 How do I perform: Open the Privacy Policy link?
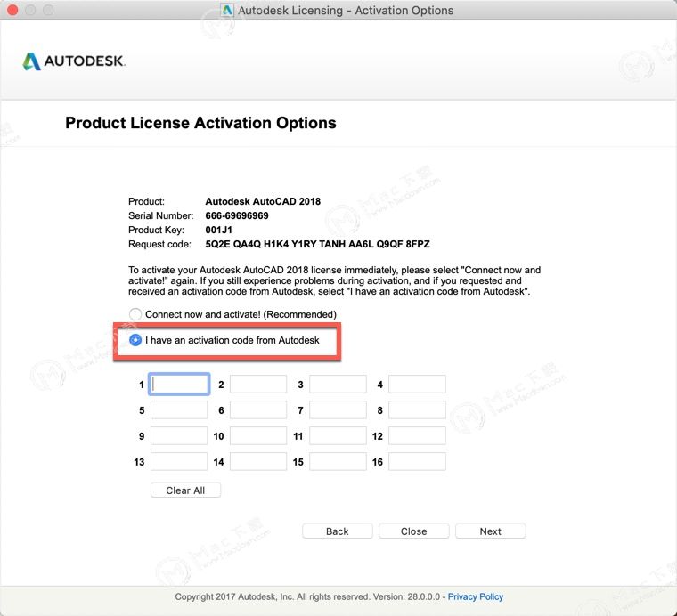[476, 597]
